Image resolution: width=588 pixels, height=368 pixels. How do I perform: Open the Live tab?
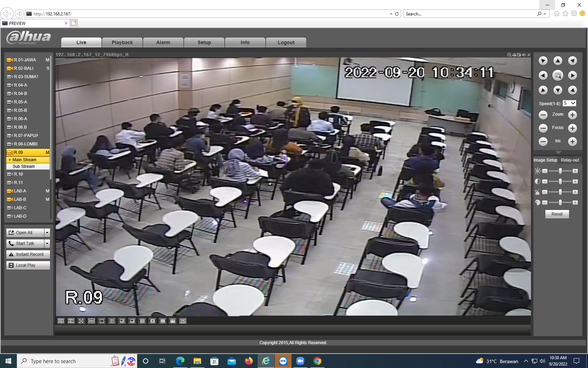pos(81,42)
